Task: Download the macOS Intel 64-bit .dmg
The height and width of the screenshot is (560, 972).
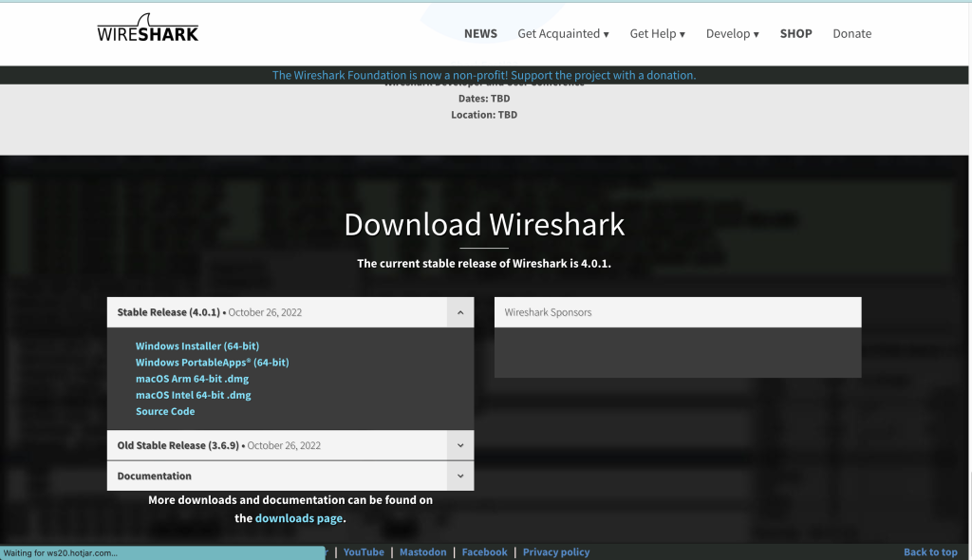Action: coord(194,395)
